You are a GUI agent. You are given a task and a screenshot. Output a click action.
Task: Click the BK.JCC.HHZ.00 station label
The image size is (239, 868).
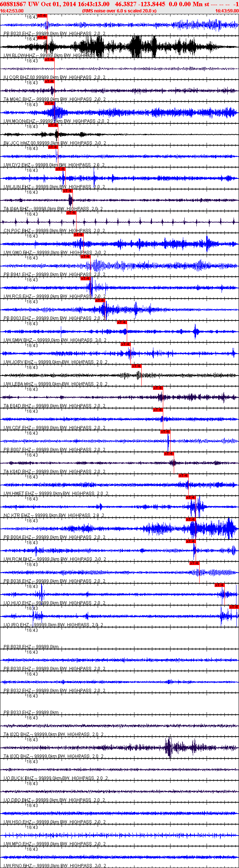point(55,143)
